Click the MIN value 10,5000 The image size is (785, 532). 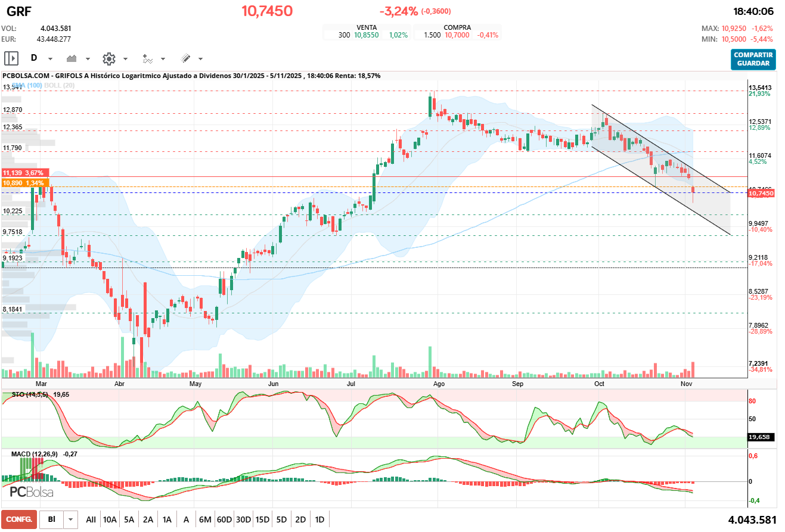click(734, 39)
